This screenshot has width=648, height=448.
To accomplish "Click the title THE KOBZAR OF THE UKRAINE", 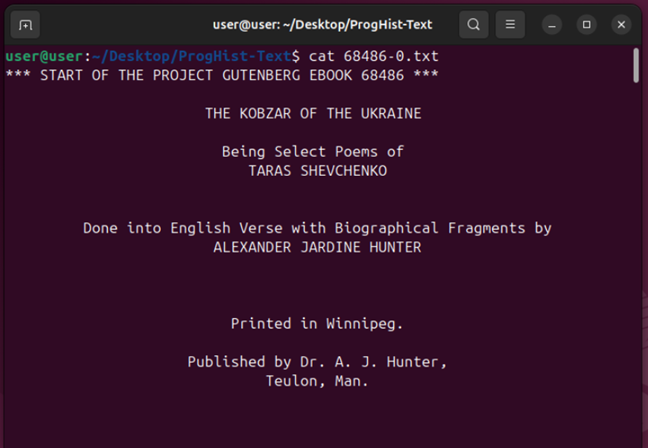I will click(x=313, y=113).
